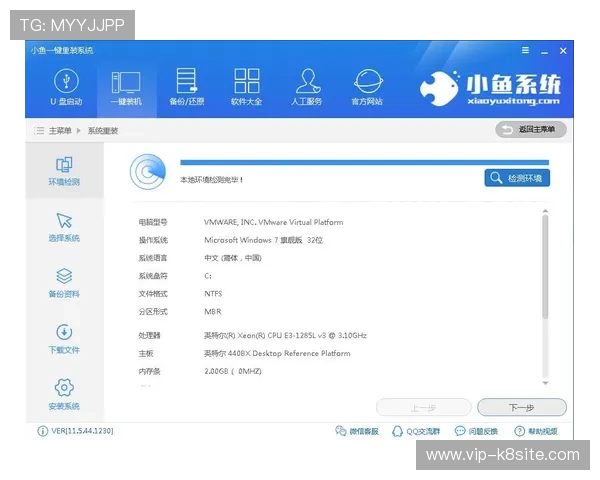Click the 检测环境 button

[x=517, y=178]
